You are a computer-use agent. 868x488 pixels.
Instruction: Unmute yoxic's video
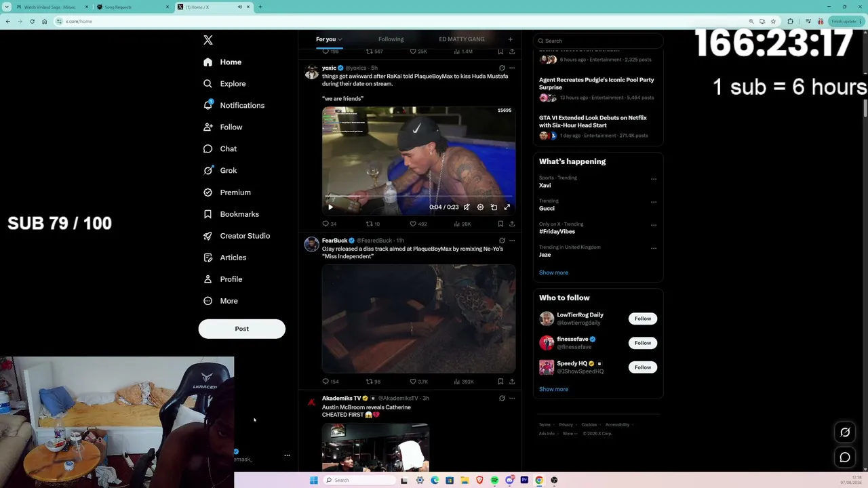[467, 207]
